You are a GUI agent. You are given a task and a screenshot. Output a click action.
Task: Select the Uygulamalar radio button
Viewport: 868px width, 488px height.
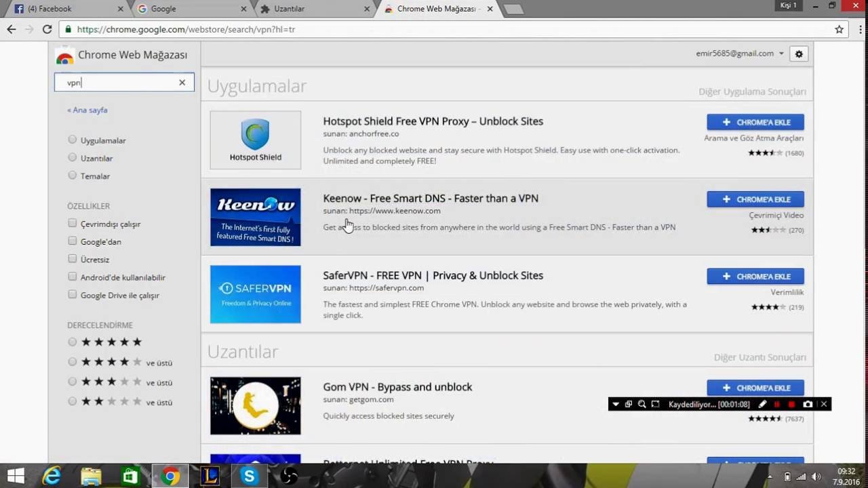[x=73, y=140]
